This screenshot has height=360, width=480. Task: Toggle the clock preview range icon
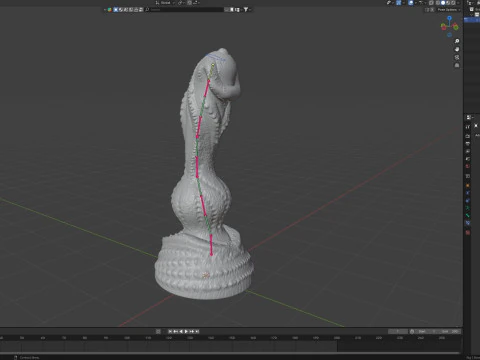pyautogui.click(x=412, y=331)
